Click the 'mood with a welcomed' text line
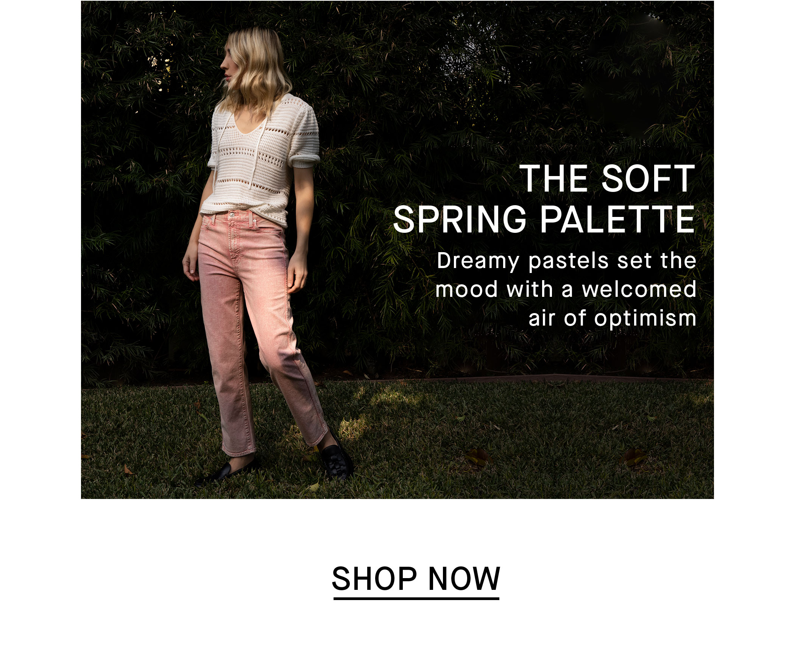This screenshot has width=795, height=672. tap(566, 289)
